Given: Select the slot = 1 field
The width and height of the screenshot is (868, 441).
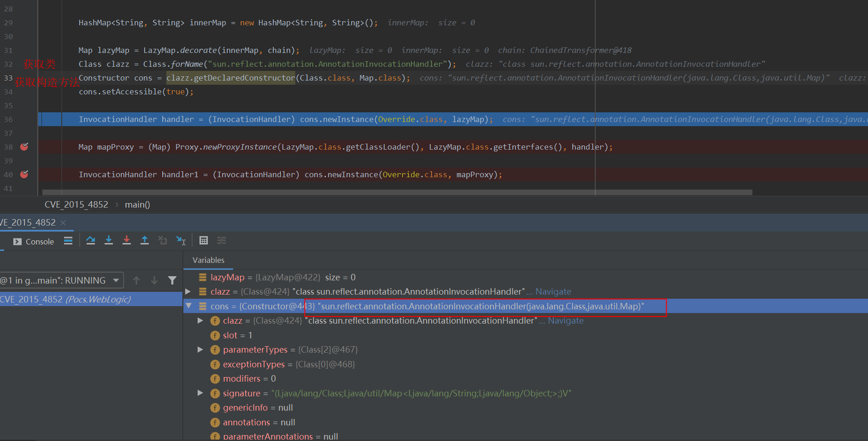Looking at the screenshot, I should tap(526, 335).
